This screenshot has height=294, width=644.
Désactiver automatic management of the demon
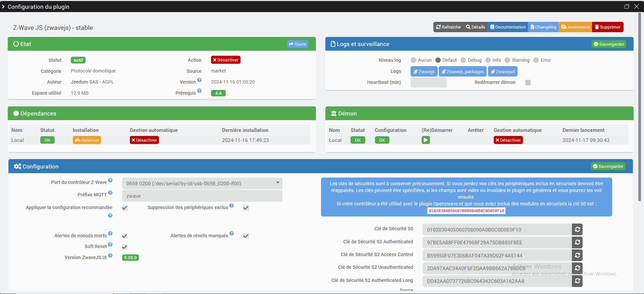point(508,140)
